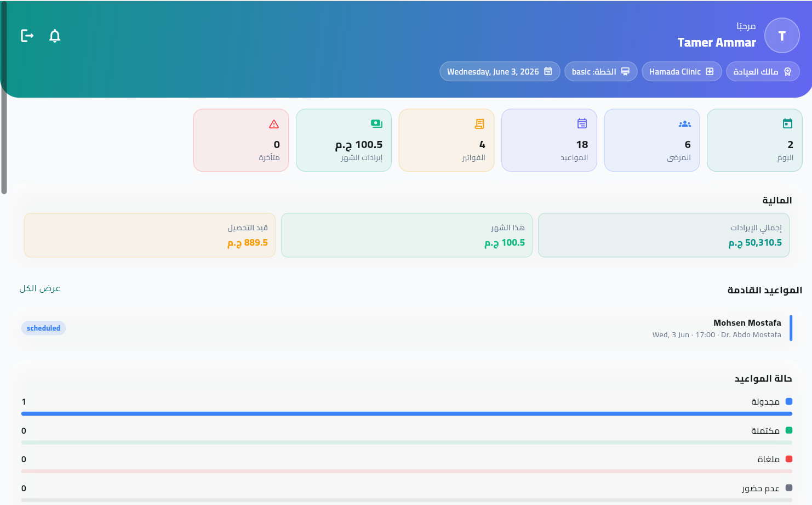Click the logout icon in header
The height and width of the screenshot is (505, 812).
[x=27, y=36]
